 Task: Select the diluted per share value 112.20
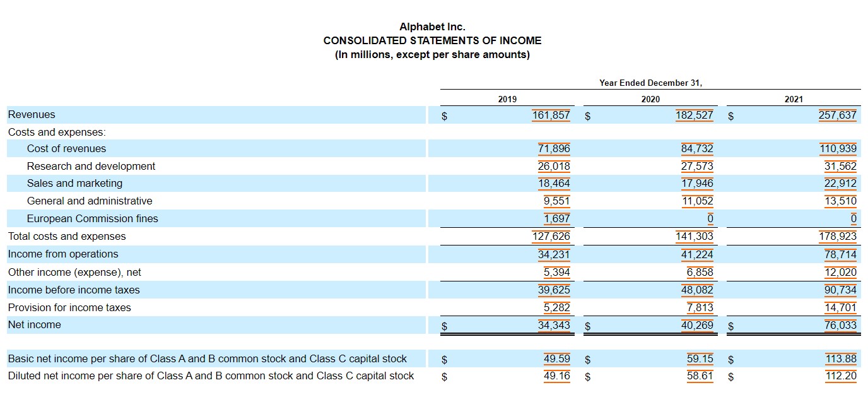[x=841, y=376]
